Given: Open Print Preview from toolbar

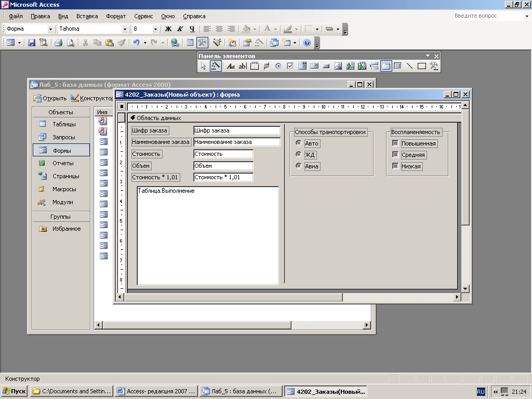Looking at the screenshot, I should pos(71,43).
